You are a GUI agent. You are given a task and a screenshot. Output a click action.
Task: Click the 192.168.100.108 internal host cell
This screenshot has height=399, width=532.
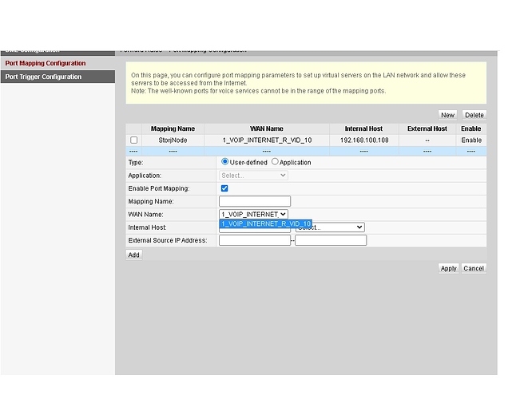363,140
